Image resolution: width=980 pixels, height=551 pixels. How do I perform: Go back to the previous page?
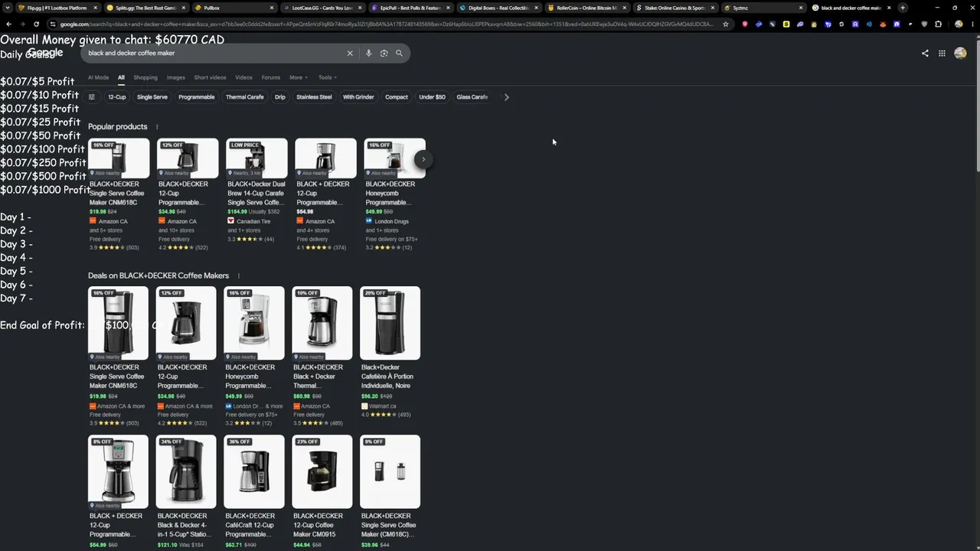(8, 24)
